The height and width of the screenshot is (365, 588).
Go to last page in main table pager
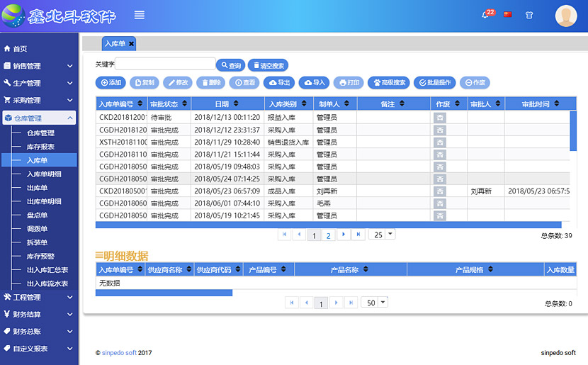click(358, 235)
